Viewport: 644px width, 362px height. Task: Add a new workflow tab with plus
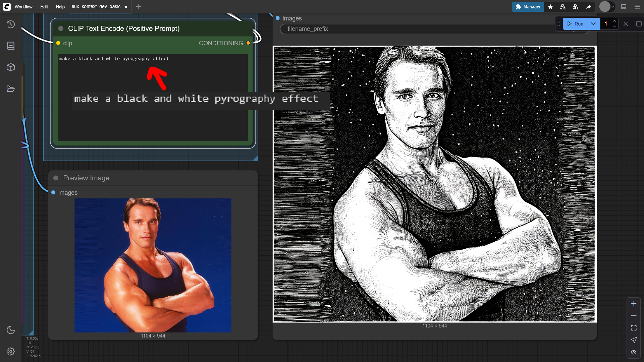pos(138,7)
